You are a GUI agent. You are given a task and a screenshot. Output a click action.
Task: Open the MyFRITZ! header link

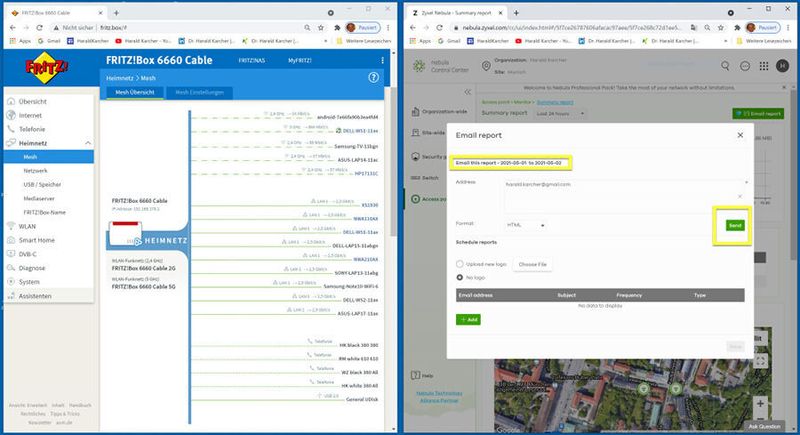point(299,60)
